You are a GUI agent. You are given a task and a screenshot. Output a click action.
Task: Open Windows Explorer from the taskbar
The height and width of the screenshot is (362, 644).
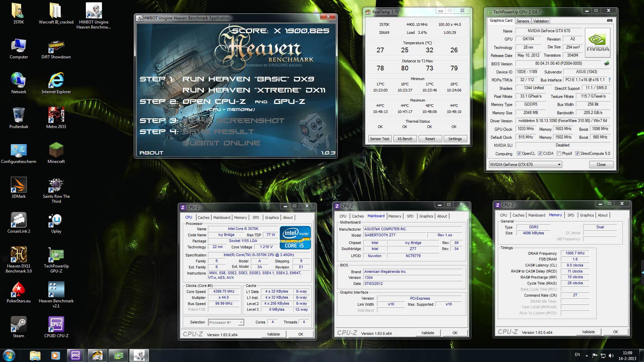35,355
